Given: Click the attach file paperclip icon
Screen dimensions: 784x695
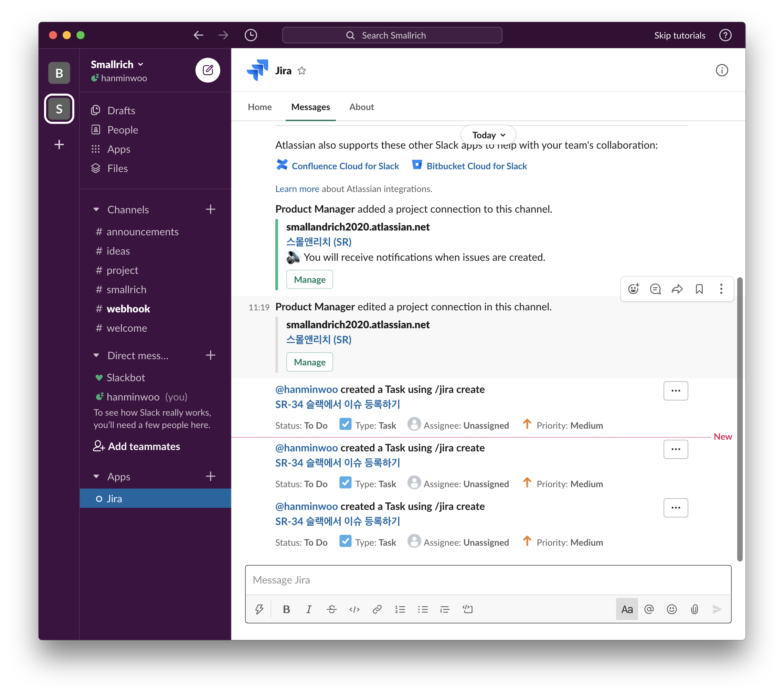Looking at the screenshot, I should click(x=694, y=609).
